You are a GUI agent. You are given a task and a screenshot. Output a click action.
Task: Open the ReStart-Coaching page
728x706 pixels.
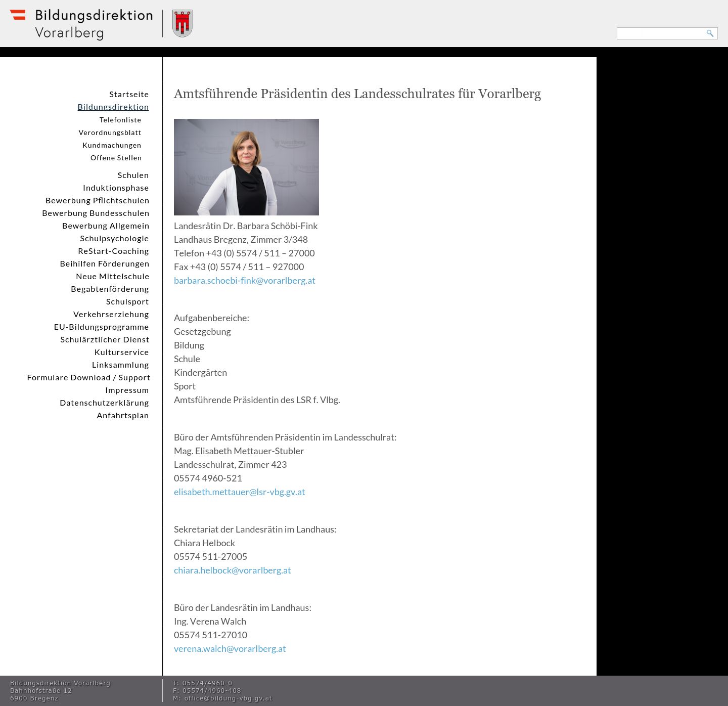(113, 251)
